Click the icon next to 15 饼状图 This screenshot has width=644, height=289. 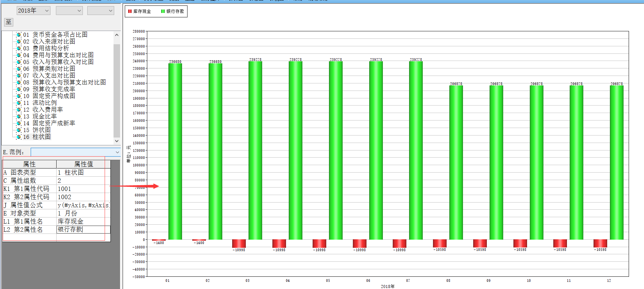coord(19,130)
